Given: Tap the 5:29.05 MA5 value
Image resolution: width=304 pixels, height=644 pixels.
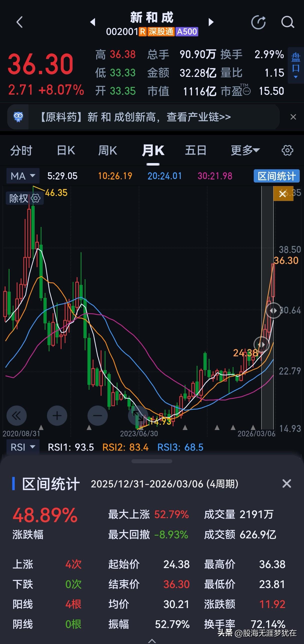Looking at the screenshot, I should click(x=62, y=176).
